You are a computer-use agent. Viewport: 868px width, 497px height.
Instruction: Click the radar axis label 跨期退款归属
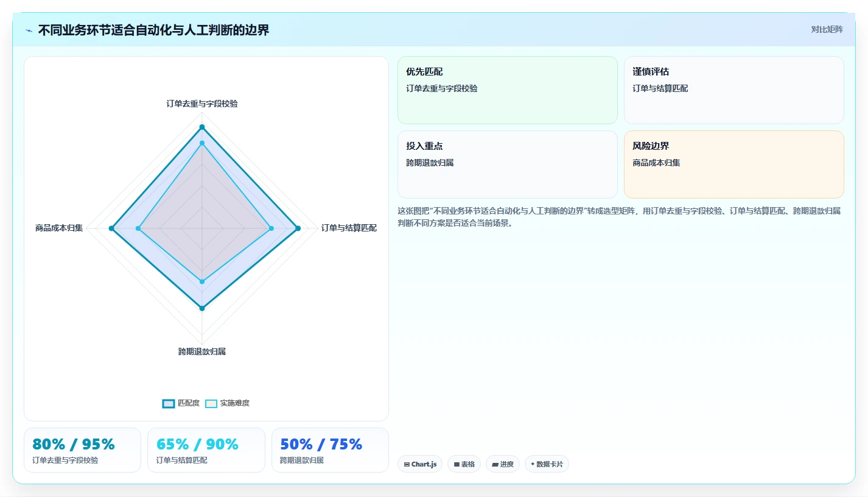[202, 351]
